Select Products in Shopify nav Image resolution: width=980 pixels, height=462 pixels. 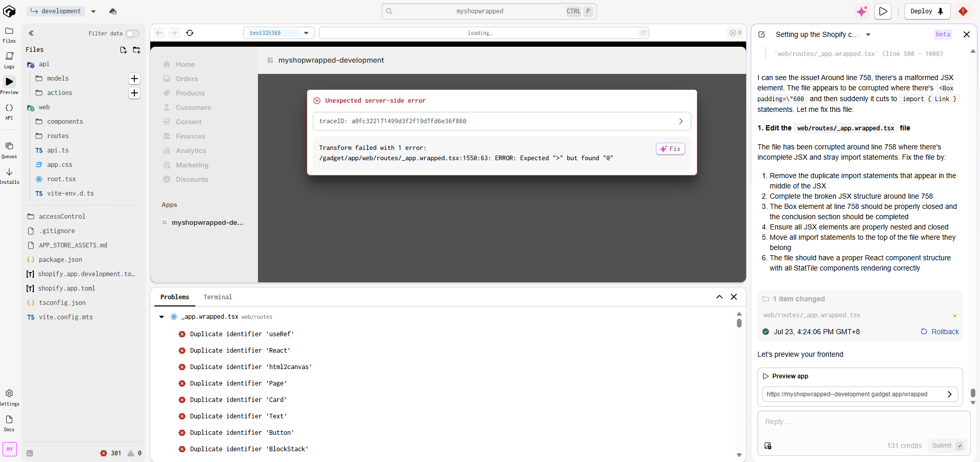(190, 93)
